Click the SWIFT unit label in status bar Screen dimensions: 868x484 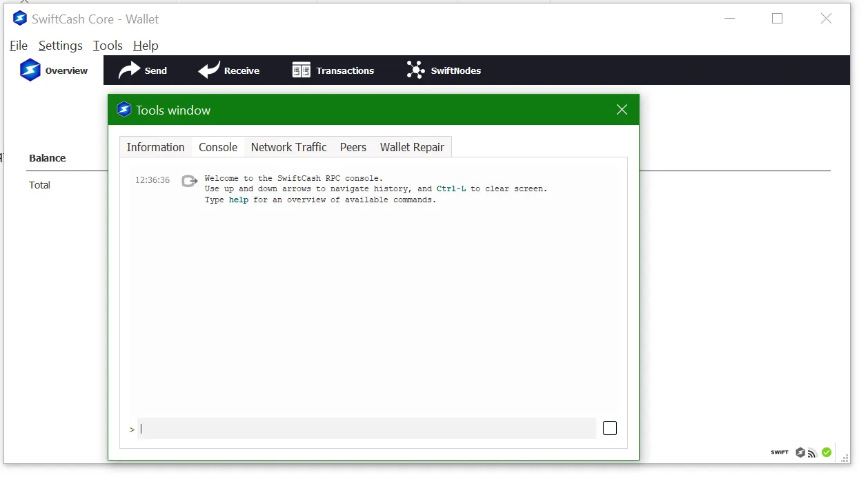(780, 453)
